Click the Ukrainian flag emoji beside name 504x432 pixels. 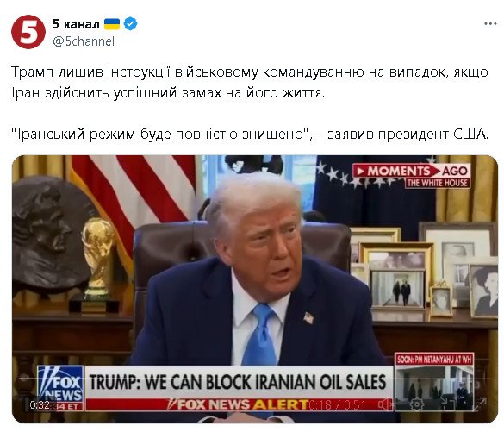[x=112, y=24]
